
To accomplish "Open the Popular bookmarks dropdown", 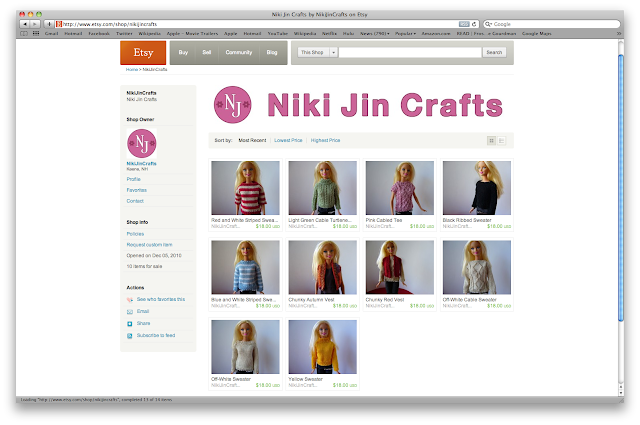I will 405,33.
